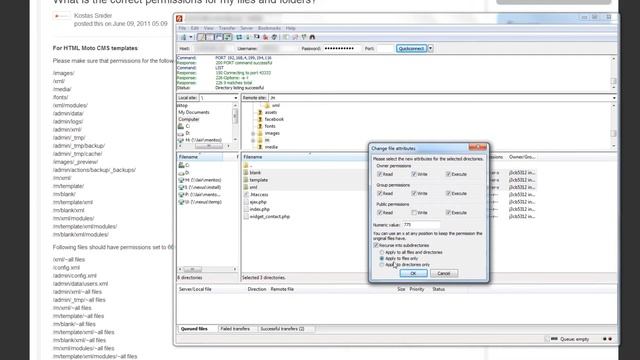Expand the im folder in remote tree
The image size is (640, 360).
(253, 140)
